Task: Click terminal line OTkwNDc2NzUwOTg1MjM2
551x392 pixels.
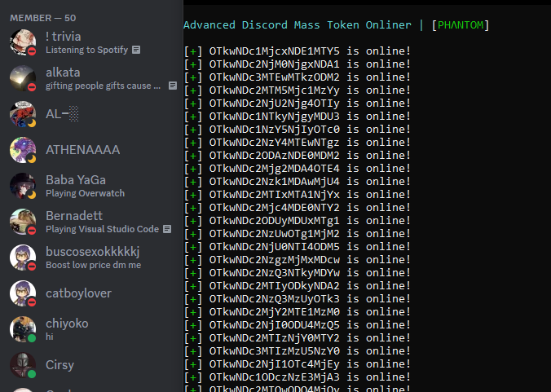Action: click(298, 234)
